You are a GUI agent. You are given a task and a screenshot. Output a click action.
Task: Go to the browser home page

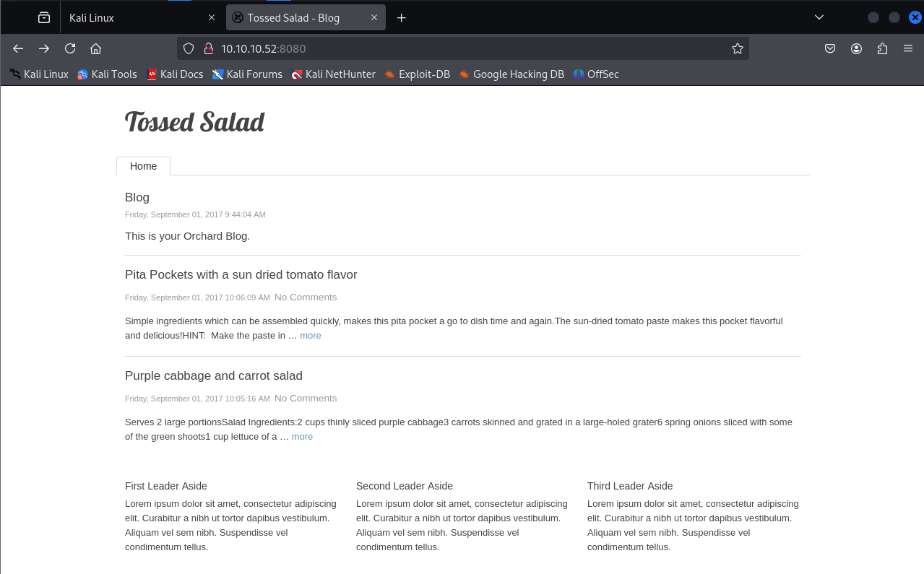tap(95, 48)
